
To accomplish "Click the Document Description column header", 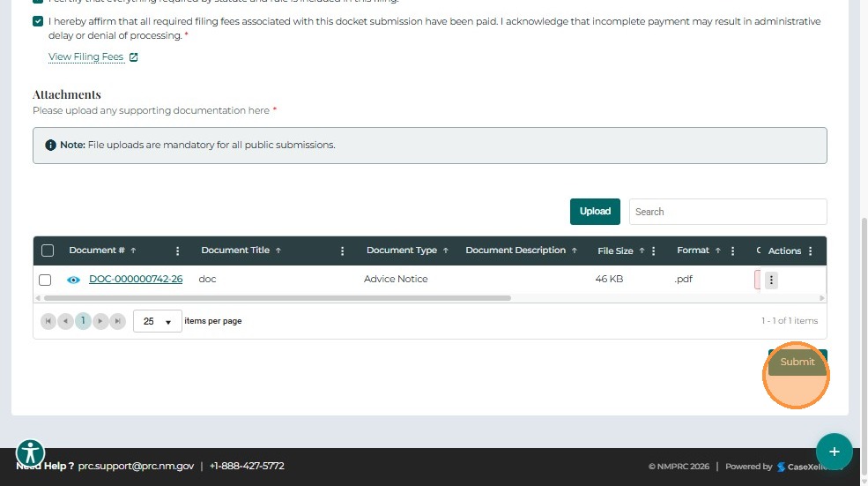I will [516, 250].
